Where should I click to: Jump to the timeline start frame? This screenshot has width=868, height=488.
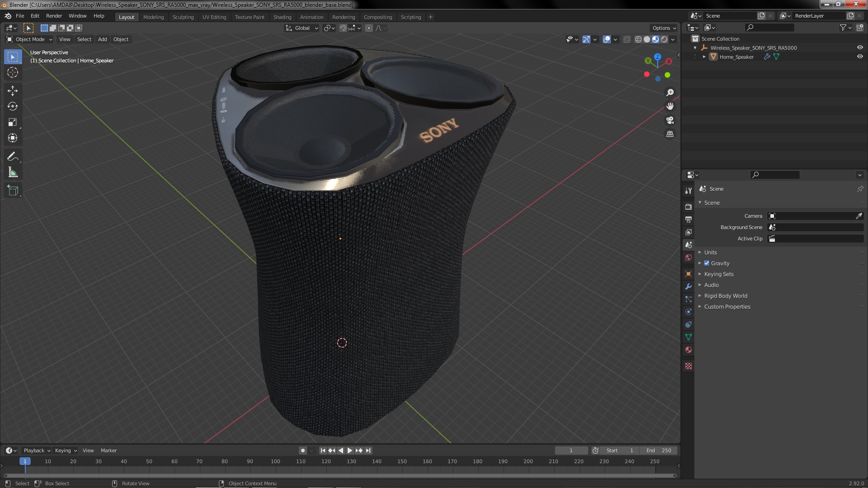tap(323, 450)
